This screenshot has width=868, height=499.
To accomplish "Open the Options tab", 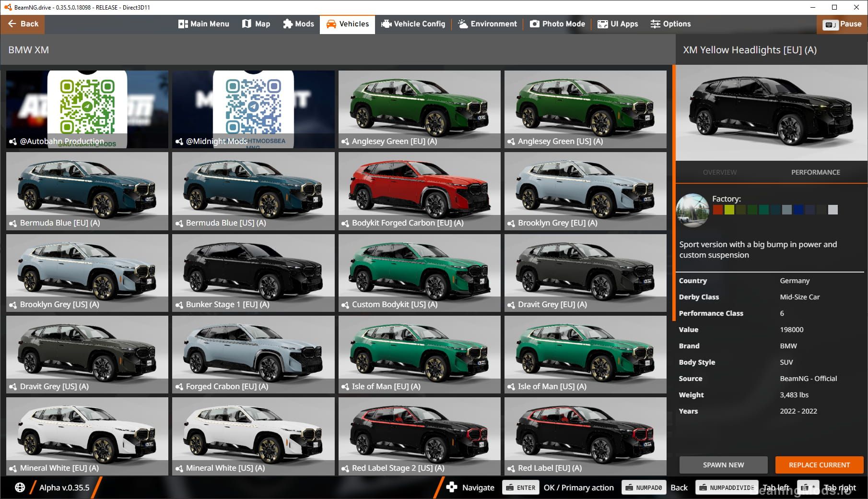I will [x=670, y=24].
